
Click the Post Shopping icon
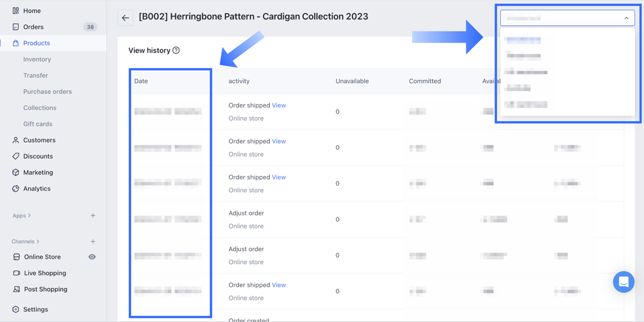pyautogui.click(x=16, y=289)
